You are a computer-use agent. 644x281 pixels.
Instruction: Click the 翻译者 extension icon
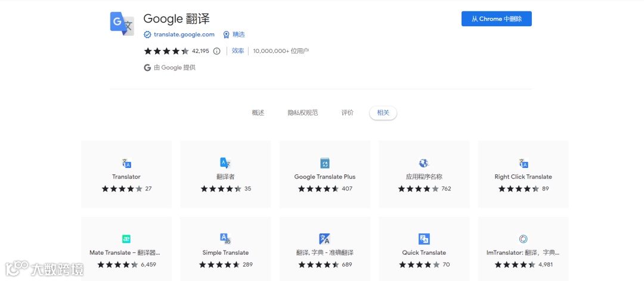pos(225,163)
